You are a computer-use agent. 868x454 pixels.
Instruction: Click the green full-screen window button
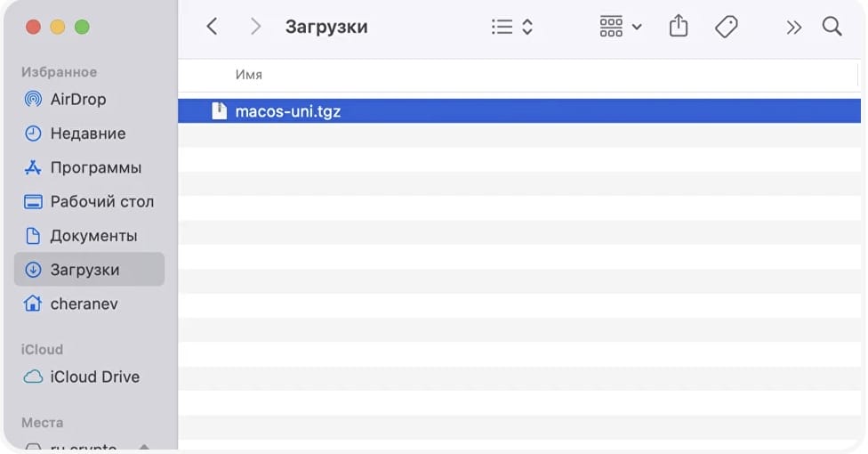point(82,27)
